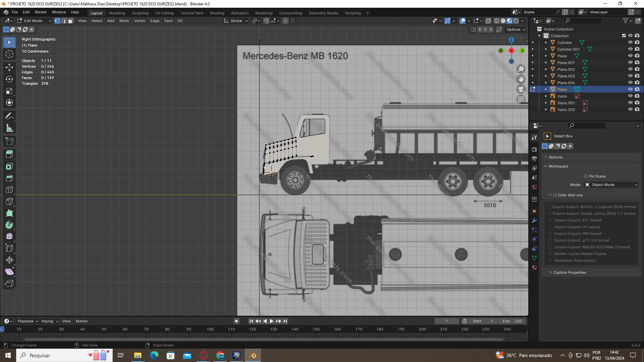Viewport: 644px width, 362px height.
Task: Activate the Annotate pencil tool
Action: tap(9, 116)
